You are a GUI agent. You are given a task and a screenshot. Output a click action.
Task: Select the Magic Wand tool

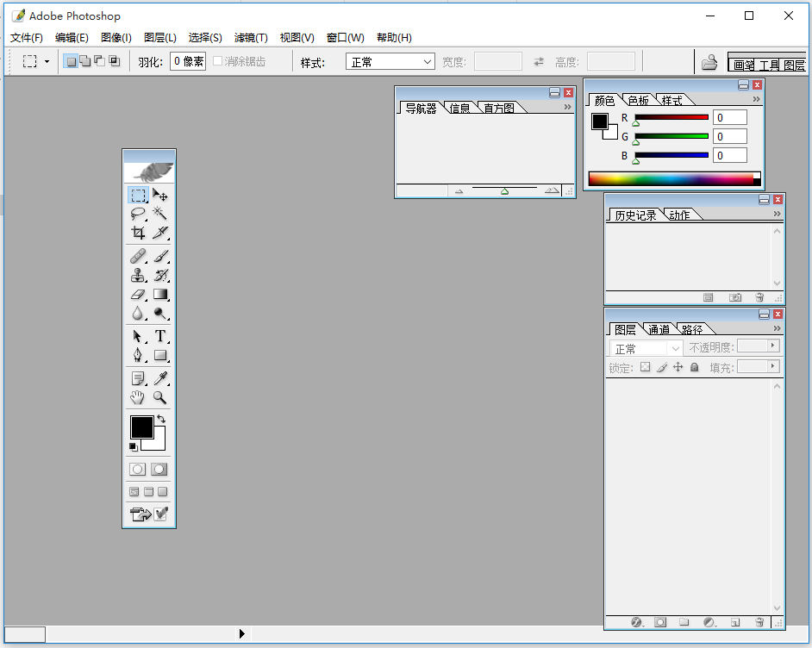point(159,214)
